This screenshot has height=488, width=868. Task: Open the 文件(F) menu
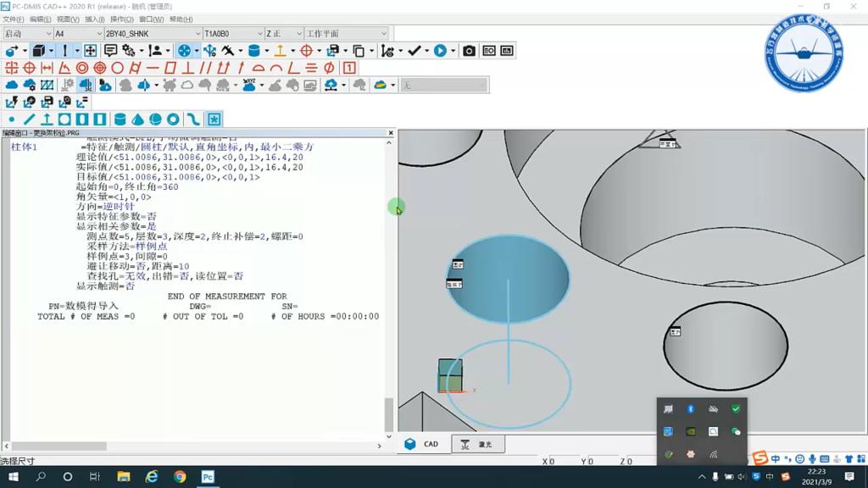[x=14, y=19]
